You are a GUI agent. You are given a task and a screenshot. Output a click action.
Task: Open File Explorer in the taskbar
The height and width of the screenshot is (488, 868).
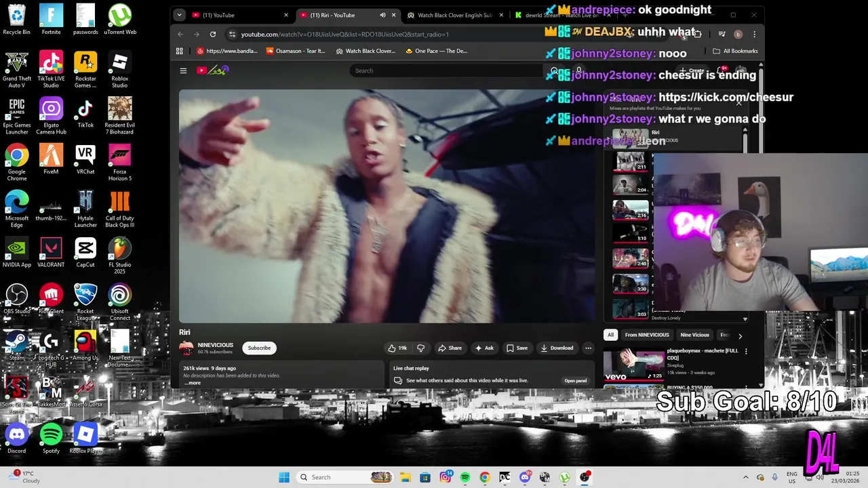point(405,477)
